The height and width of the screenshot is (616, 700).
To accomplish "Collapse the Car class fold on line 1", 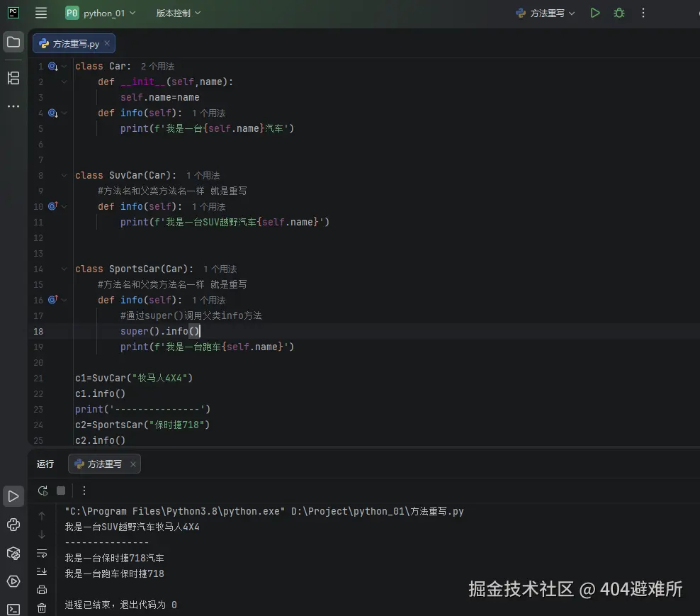I will (x=64, y=66).
